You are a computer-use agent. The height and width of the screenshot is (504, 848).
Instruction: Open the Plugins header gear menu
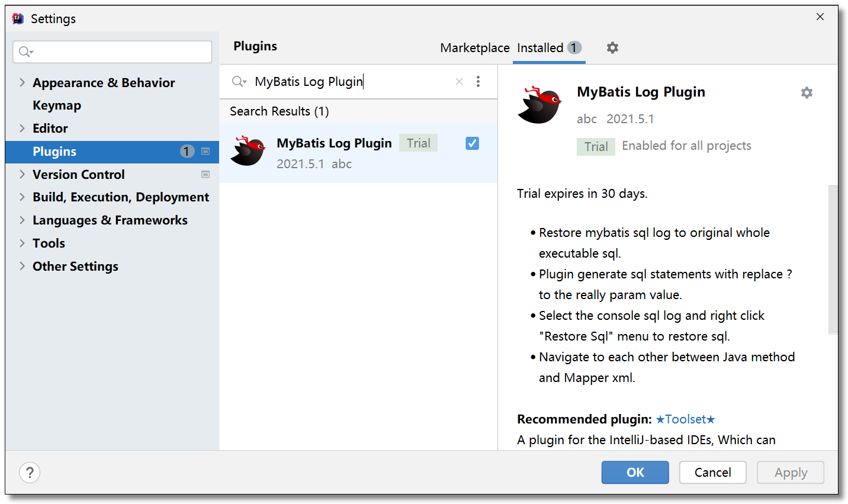tap(612, 47)
